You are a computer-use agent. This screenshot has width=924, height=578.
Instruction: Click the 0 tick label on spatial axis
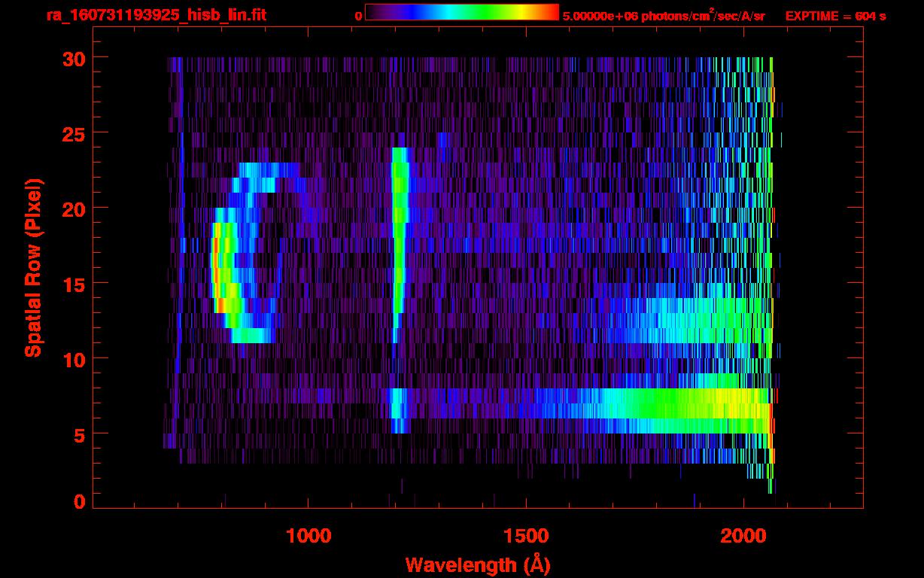[x=78, y=502]
